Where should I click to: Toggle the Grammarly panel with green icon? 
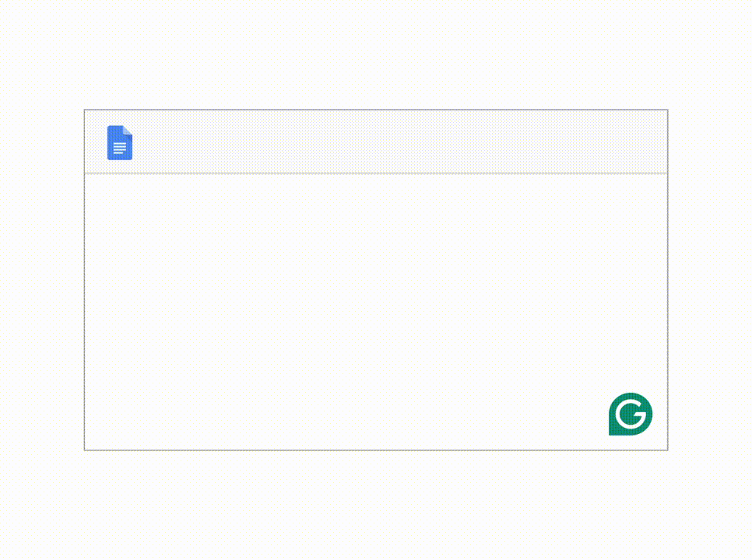tap(631, 414)
